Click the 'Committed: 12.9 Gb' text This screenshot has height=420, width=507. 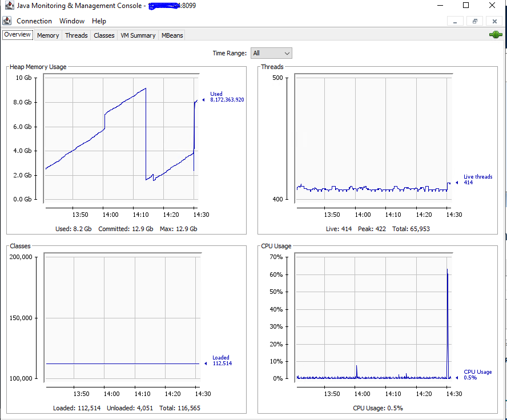click(126, 229)
